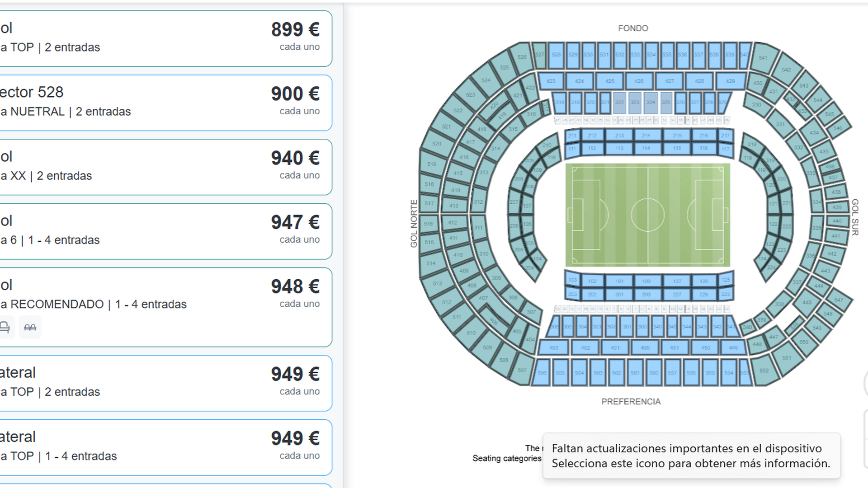
Task: Click the paired-seats icon on the RECOMENDADO listing
Action: tap(30, 327)
